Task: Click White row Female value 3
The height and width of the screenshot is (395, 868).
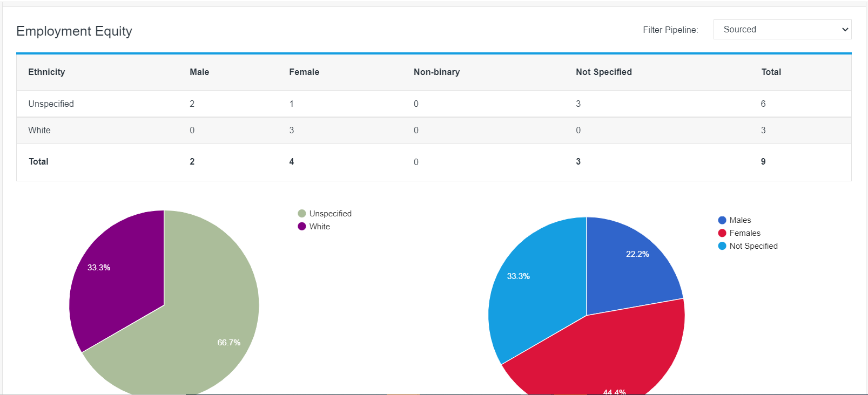Action: (x=292, y=130)
